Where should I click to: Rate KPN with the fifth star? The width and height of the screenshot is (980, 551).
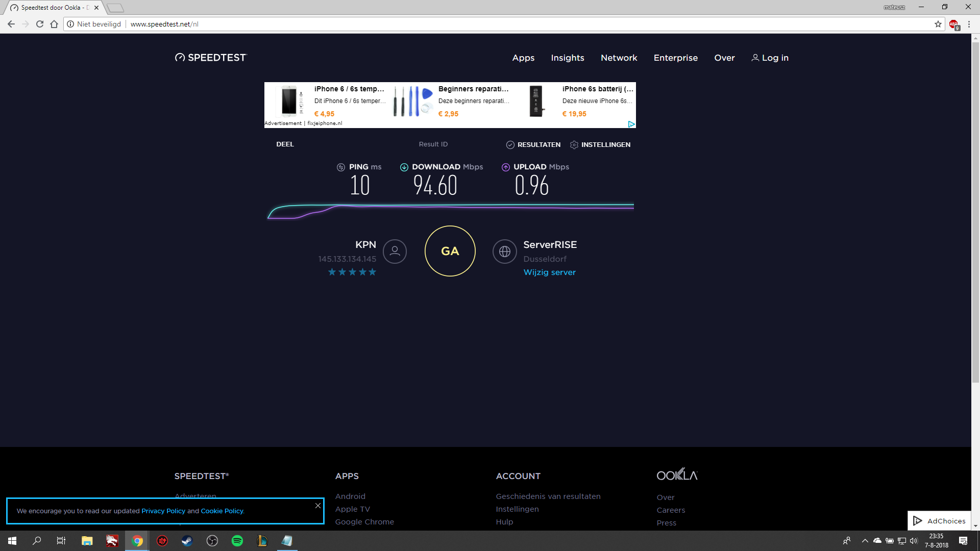pos(373,272)
